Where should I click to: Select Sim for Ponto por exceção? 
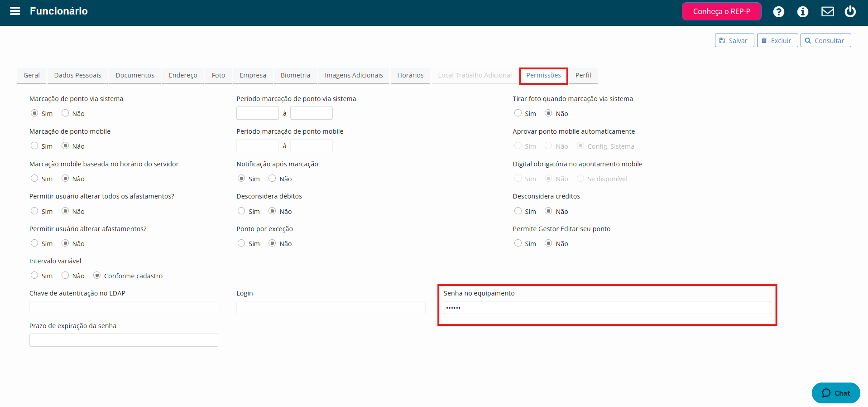(241, 243)
